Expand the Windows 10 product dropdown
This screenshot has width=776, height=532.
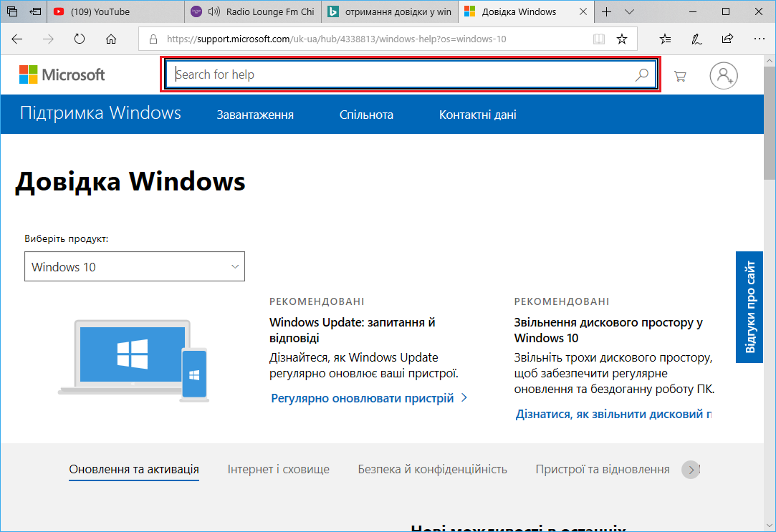click(x=135, y=266)
